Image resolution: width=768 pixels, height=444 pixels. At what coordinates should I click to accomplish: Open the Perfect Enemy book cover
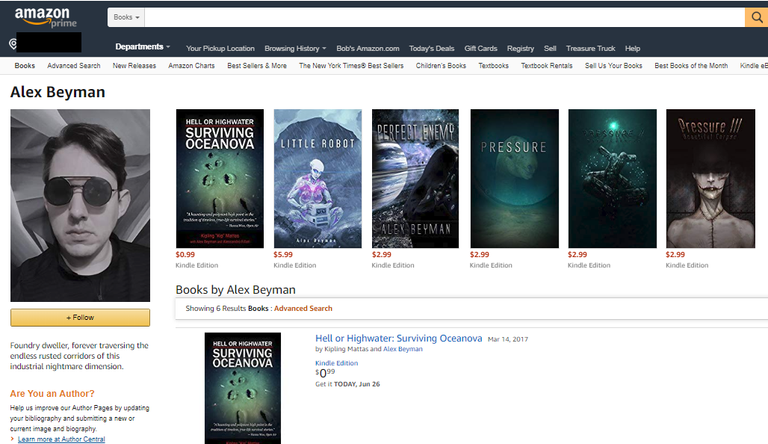point(415,178)
